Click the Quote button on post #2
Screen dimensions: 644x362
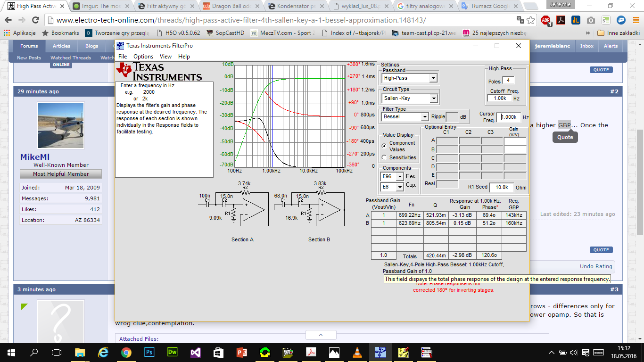[x=601, y=250]
